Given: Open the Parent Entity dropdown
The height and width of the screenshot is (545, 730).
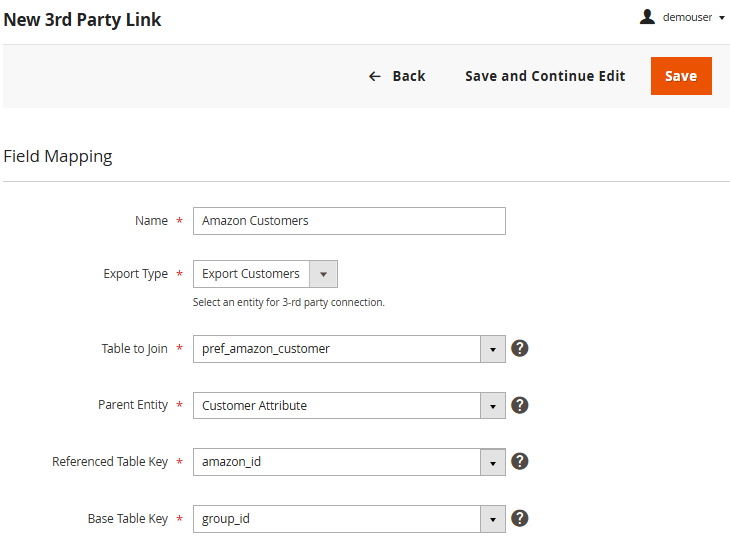Looking at the screenshot, I should [x=349, y=406].
